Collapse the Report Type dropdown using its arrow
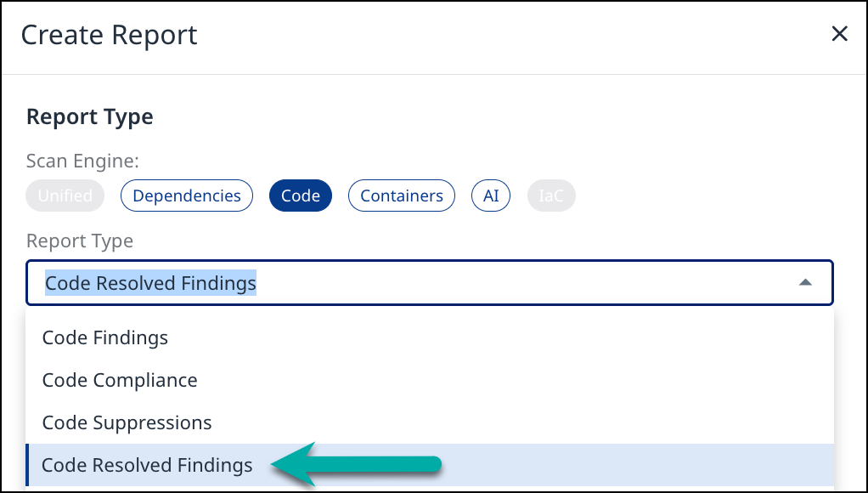868x493 pixels. pyautogui.click(x=805, y=282)
